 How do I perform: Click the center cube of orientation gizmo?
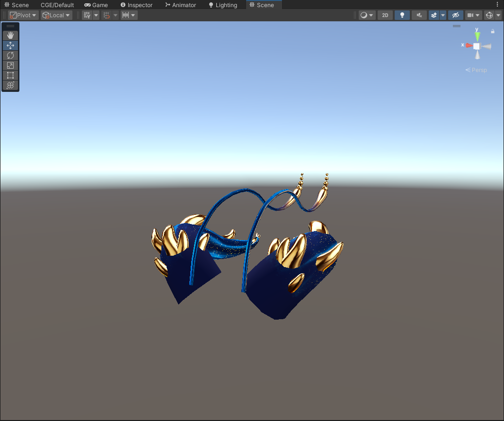[477, 46]
